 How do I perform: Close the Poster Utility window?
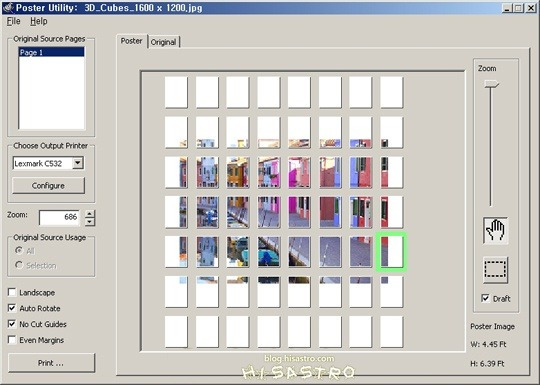click(x=531, y=8)
